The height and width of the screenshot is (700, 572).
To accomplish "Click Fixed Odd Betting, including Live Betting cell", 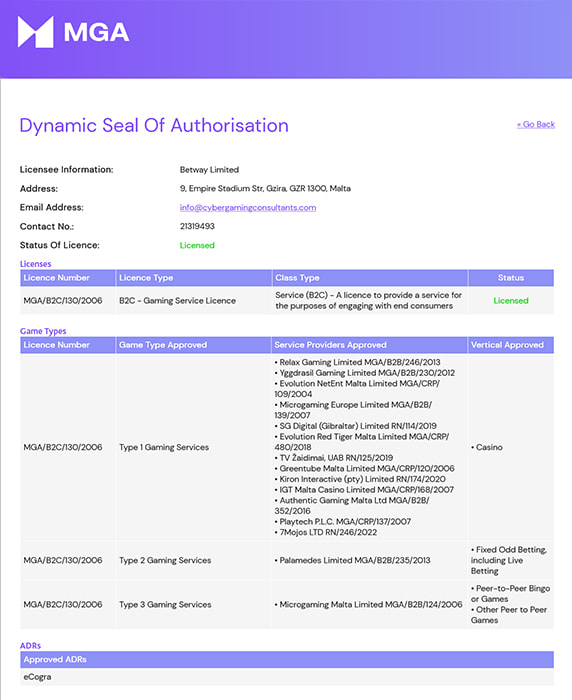I will click(x=509, y=560).
